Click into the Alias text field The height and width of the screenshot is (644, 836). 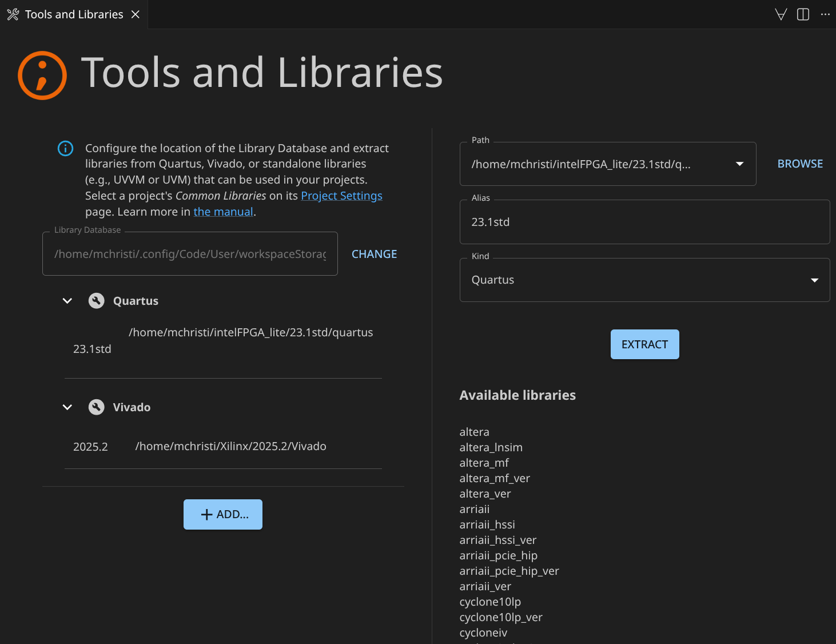pos(644,222)
